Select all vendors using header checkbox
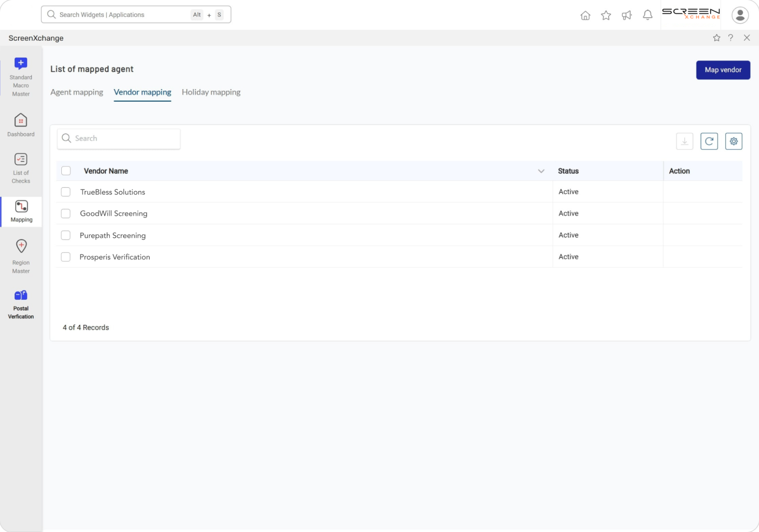Viewport: 759px width, 532px height. point(66,171)
